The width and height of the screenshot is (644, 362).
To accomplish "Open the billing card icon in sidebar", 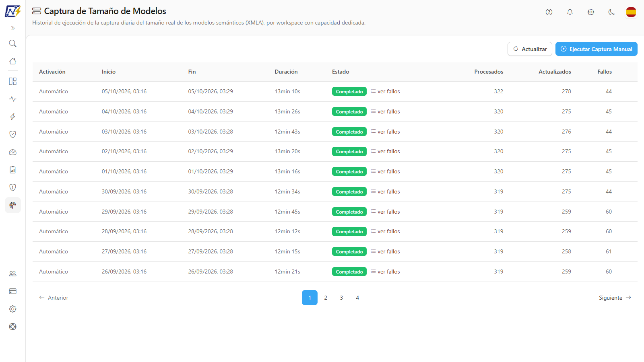I will pos(13,291).
